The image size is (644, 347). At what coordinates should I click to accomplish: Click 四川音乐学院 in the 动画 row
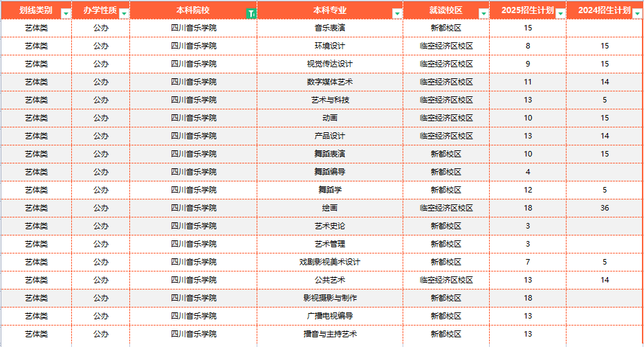(x=194, y=118)
